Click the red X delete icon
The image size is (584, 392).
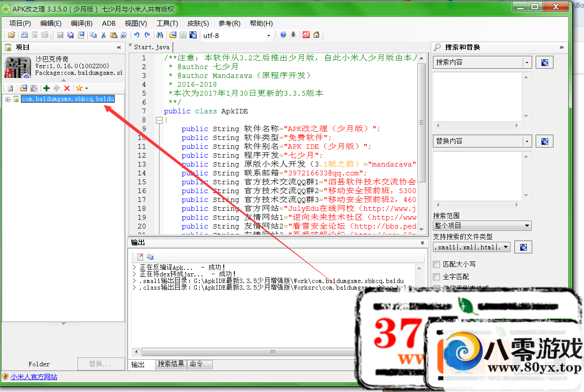pyautogui.click(x=67, y=88)
